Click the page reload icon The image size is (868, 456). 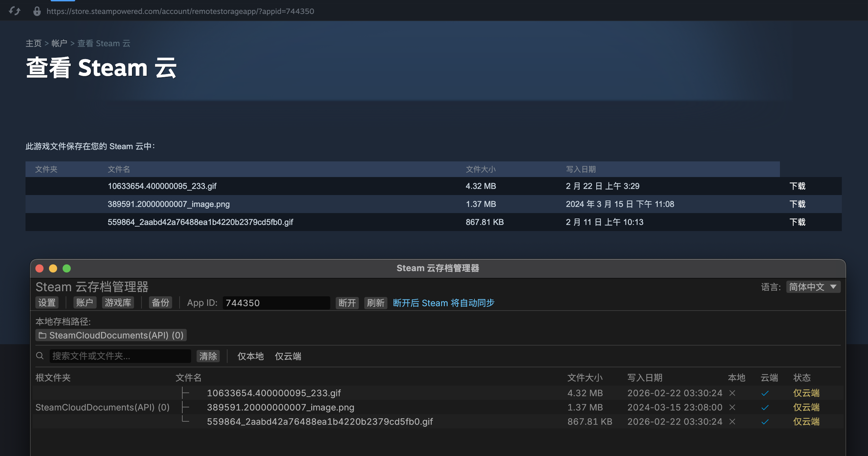point(15,11)
